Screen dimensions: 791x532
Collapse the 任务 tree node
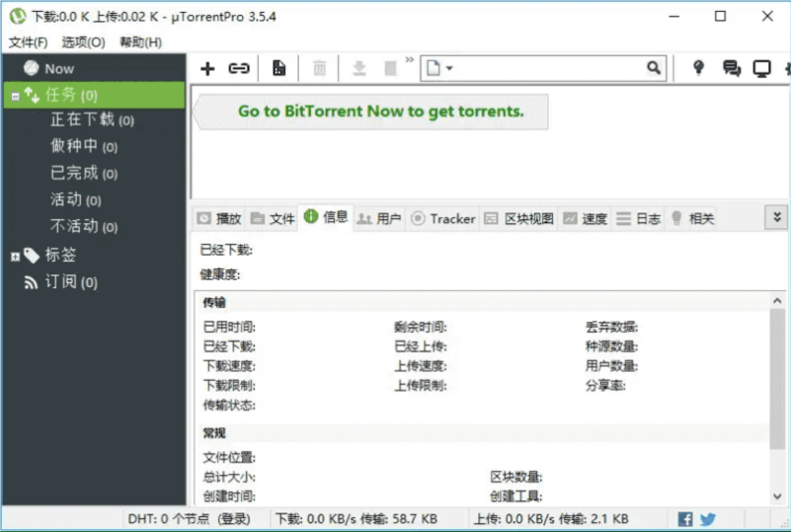click(16, 96)
